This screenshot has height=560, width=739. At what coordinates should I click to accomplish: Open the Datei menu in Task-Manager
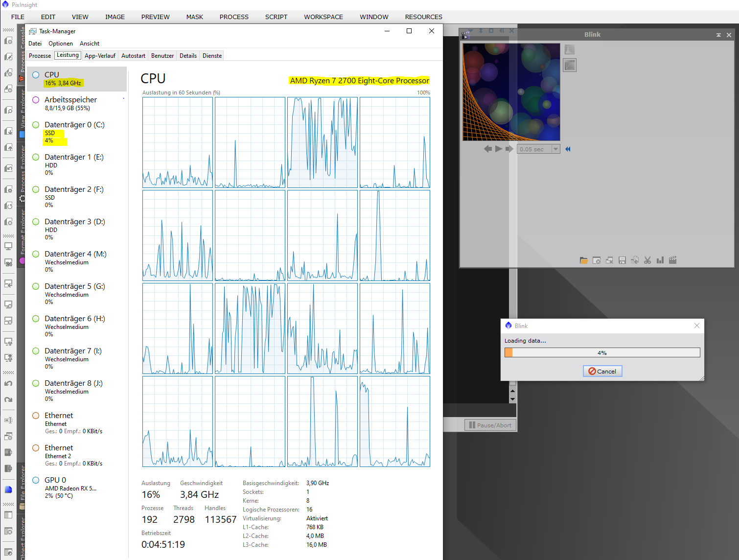[x=35, y=44]
